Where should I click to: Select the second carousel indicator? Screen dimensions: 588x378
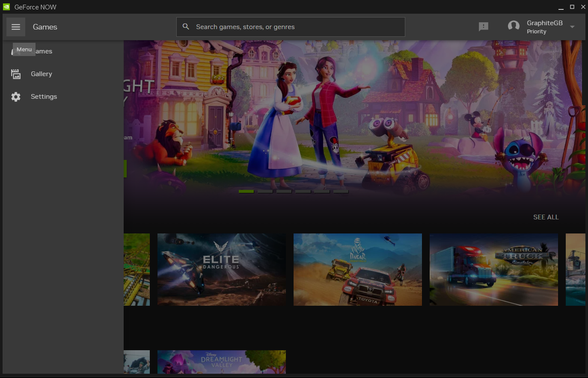[x=265, y=192]
